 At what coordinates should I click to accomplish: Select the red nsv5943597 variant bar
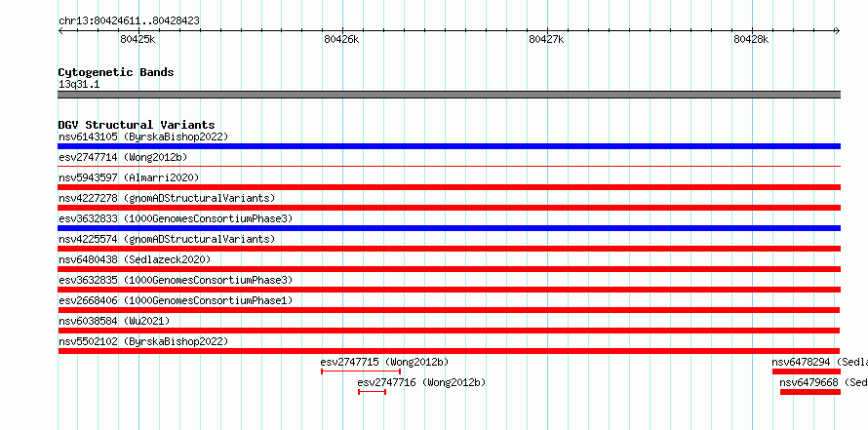tap(449, 187)
